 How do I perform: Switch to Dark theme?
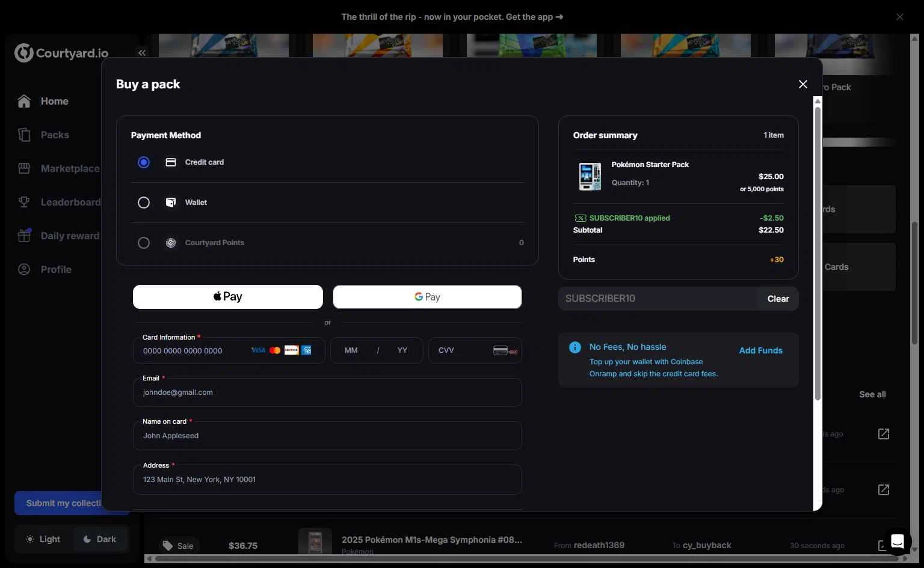click(100, 539)
